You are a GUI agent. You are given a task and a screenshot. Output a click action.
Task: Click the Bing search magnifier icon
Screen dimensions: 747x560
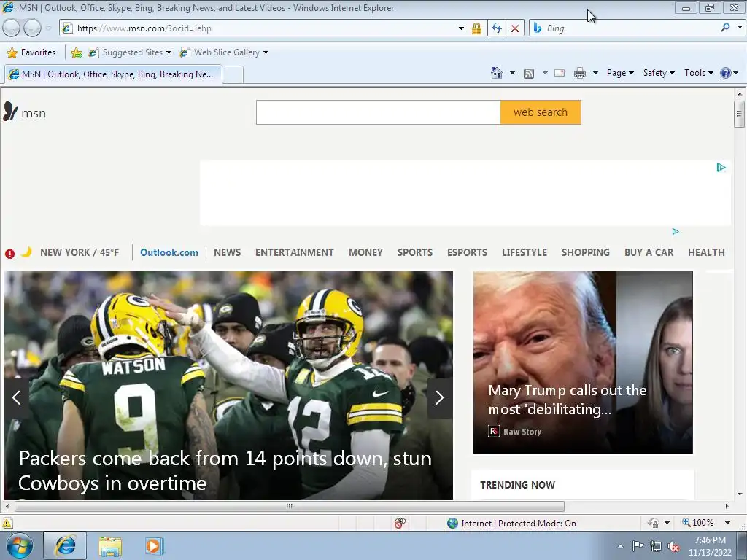tap(725, 28)
